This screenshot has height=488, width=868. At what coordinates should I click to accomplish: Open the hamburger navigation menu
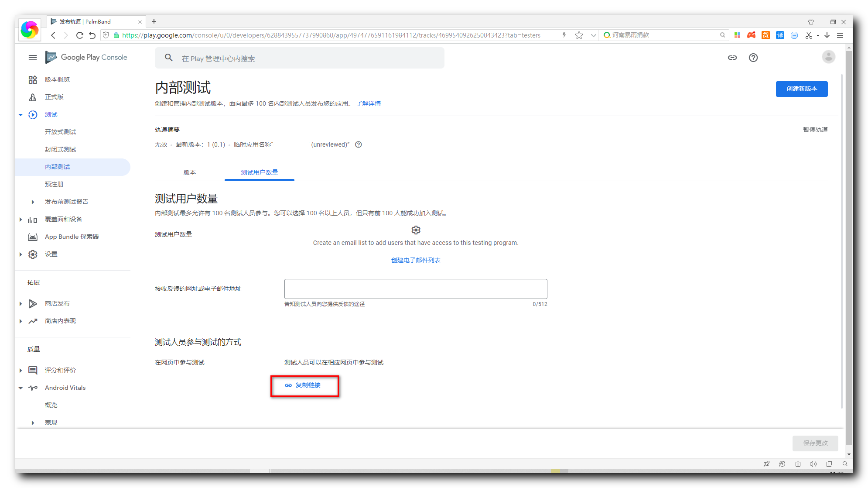tap(33, 58)
